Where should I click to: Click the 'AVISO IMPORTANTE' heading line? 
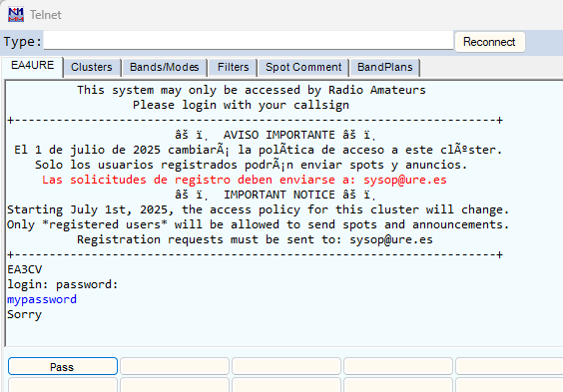(276, 135)
